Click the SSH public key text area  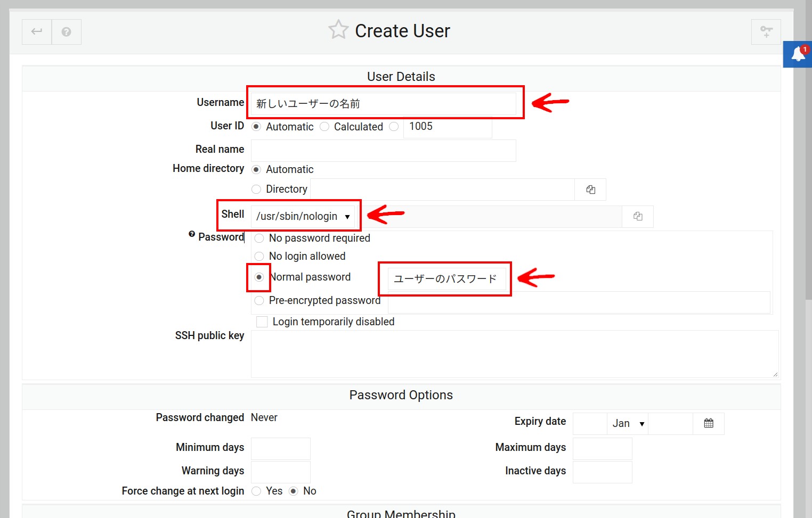tap(514, 354)
